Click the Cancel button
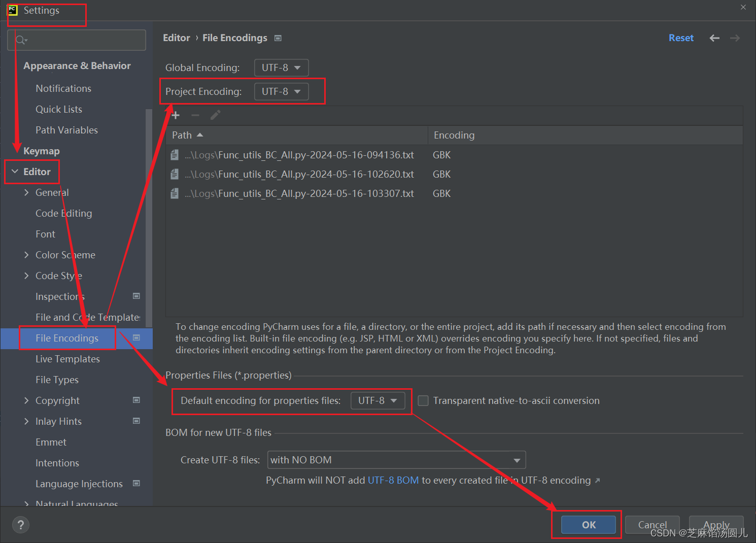This screenshot has width=756, height=543. (x=652, y=525)
